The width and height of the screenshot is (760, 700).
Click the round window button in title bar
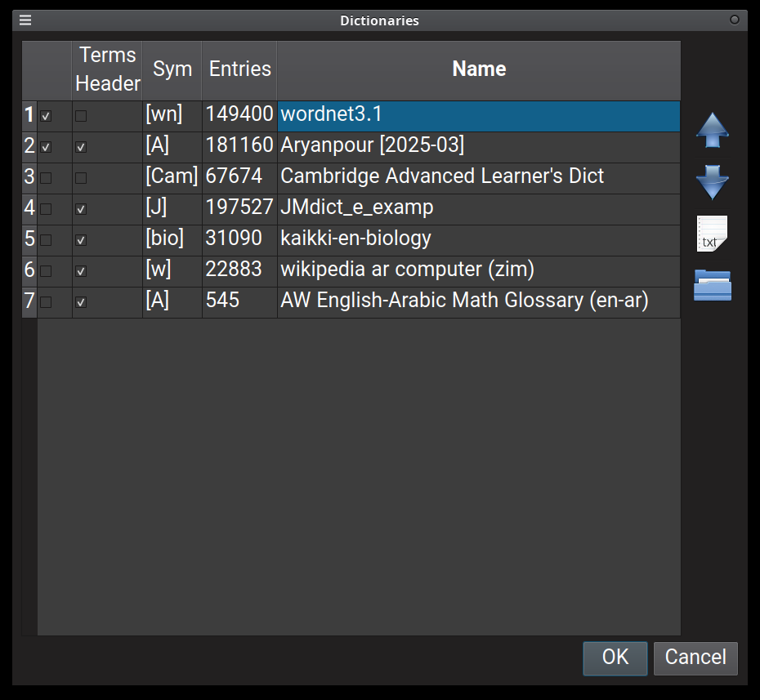tap(735, 20)
